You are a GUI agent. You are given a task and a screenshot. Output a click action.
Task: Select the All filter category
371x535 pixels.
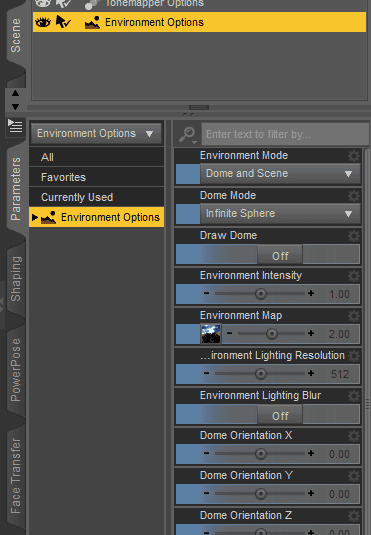pos(96,157)
